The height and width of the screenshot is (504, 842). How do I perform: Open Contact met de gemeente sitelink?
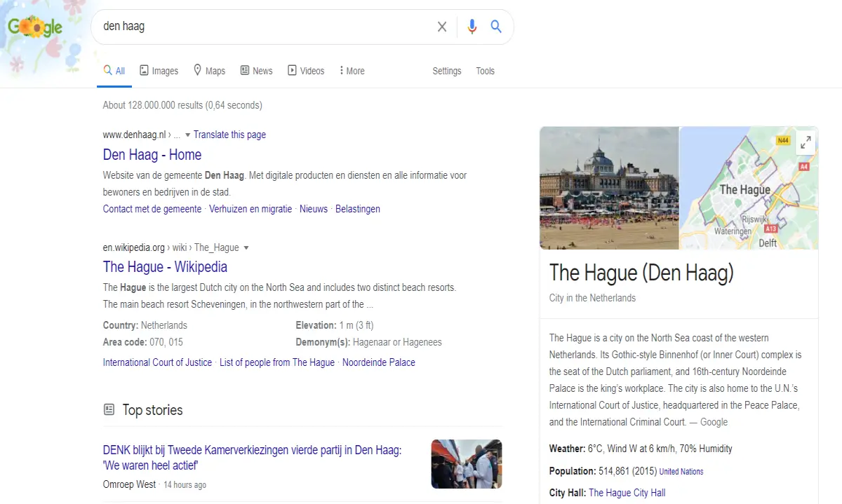click(x=152, y=209)
